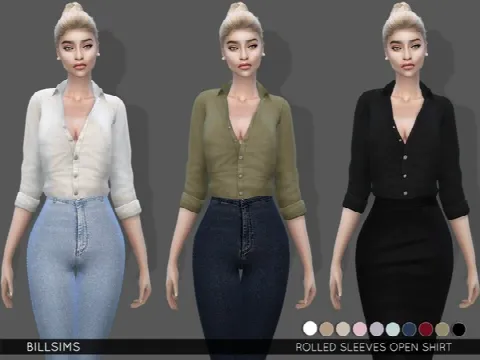Select the white color swatch
Screen dimensions: 480x360
[x=310, y=328]
